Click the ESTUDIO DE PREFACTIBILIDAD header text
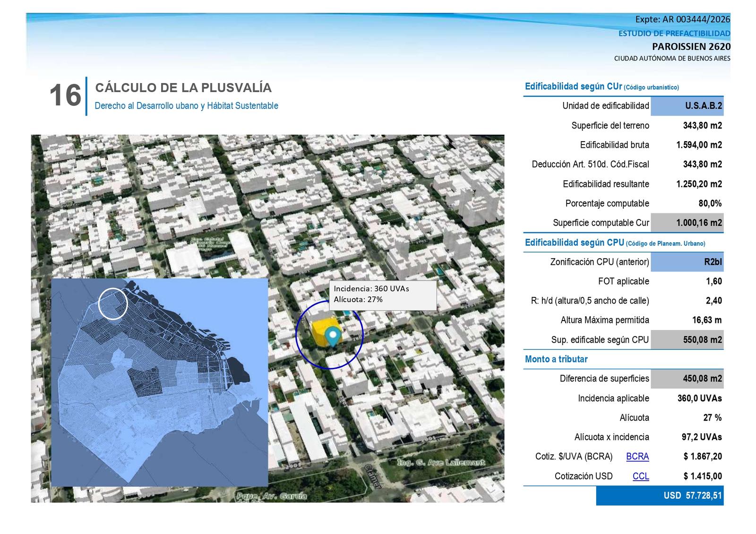The height and width of the screenshot is (534, 756). point(674,34)
